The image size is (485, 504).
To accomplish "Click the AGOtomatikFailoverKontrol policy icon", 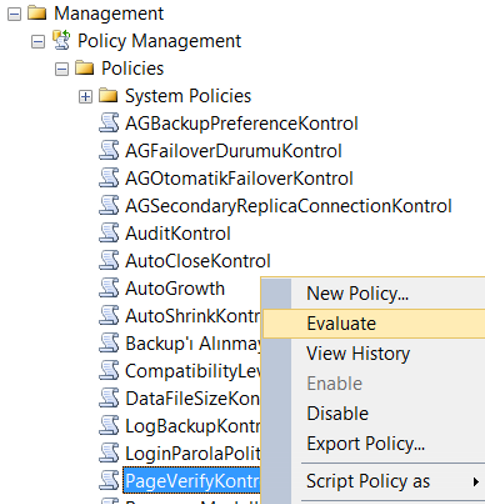I will [x=109, y=178].
